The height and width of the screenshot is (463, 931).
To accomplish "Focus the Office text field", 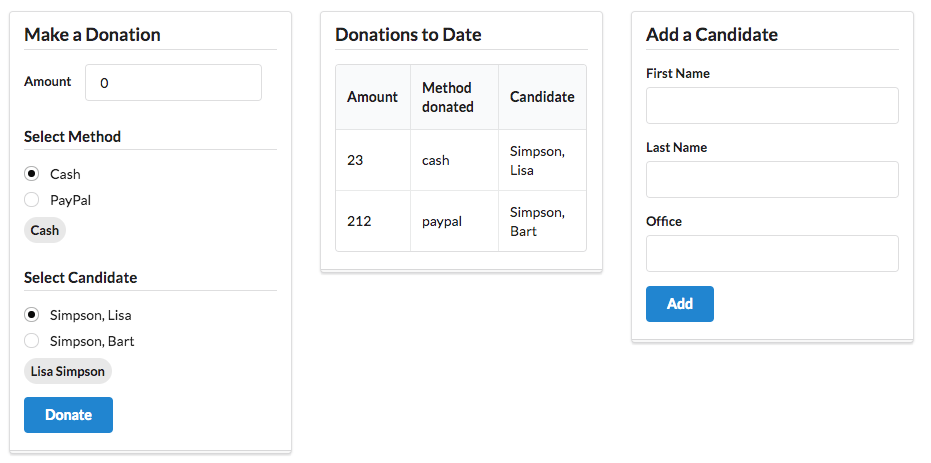I will [x=772, y=254].
